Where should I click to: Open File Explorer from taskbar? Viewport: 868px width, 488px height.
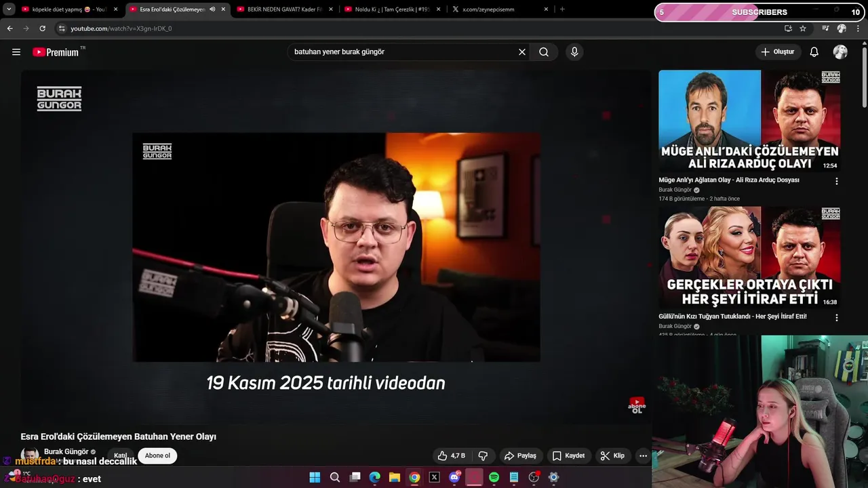(395, 477)
